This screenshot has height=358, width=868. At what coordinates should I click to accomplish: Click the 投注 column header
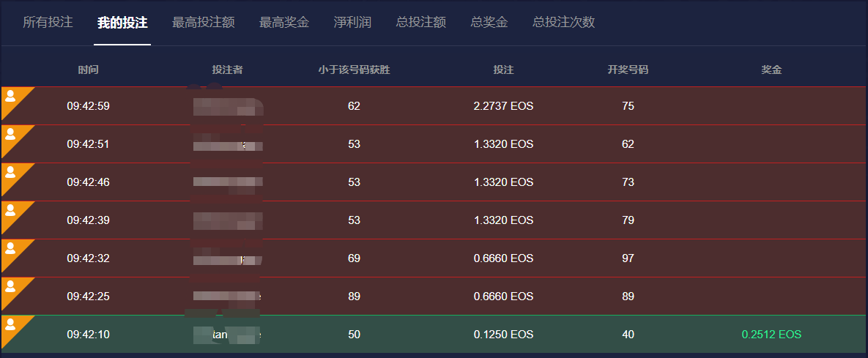click(504, 70)
